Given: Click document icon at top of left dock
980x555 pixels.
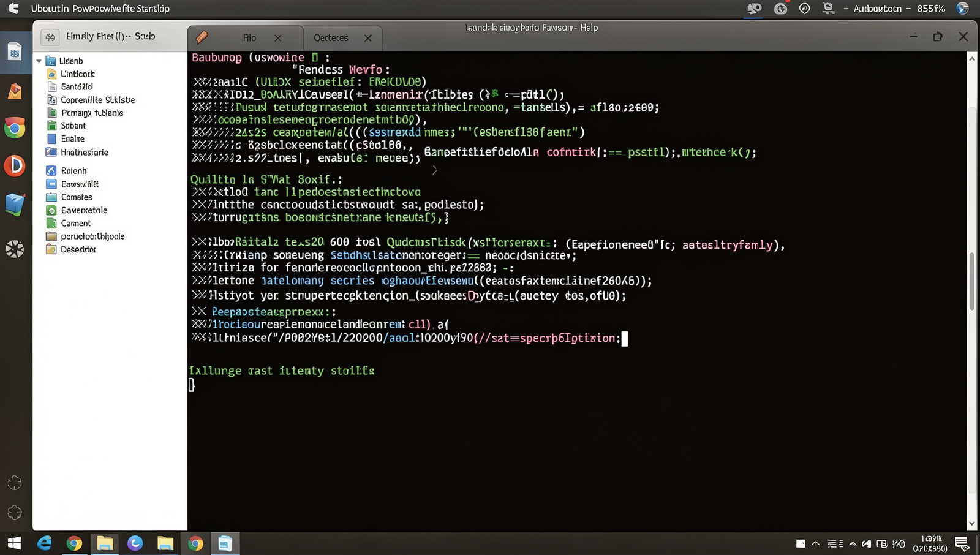Looking at the screenshot, I should pyautogui.click(x=15, y=52).
